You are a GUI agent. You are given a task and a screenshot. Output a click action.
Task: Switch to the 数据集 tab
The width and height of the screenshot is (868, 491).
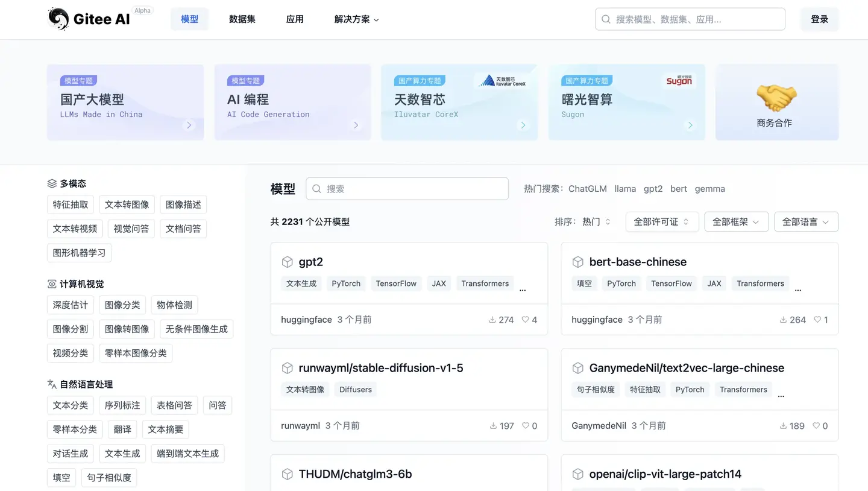[242, 19]
